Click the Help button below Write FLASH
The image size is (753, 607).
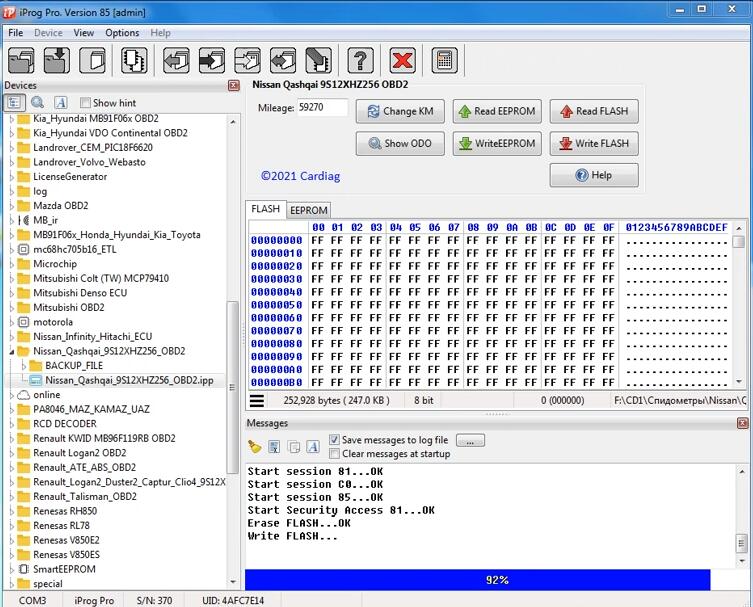click(x=594, y=175)
